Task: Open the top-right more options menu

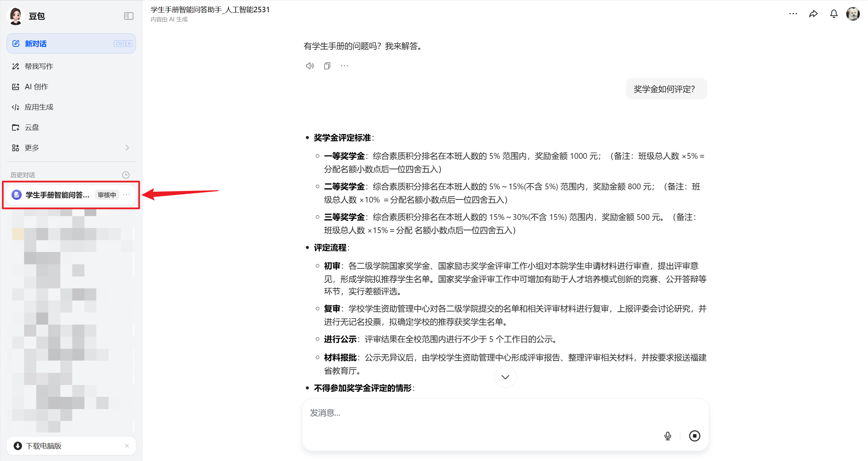Action: click(x=793, y=14)
